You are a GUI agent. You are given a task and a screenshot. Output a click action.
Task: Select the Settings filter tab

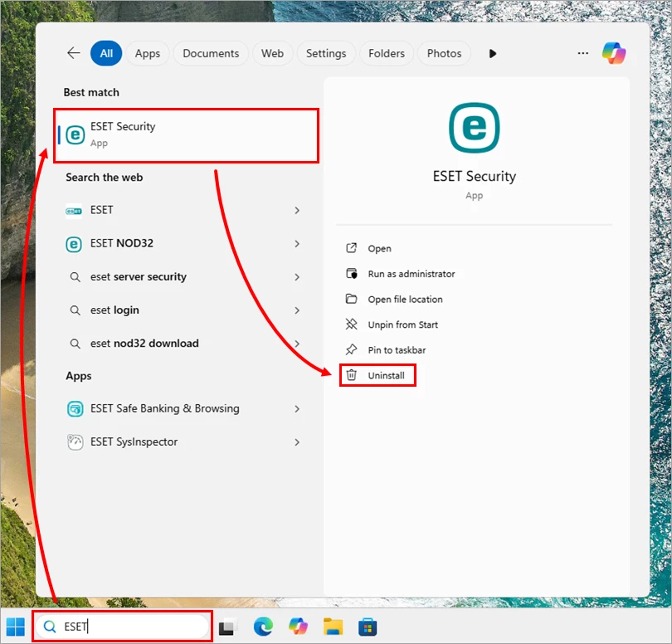pyautogui.click(x=325, y=53)
